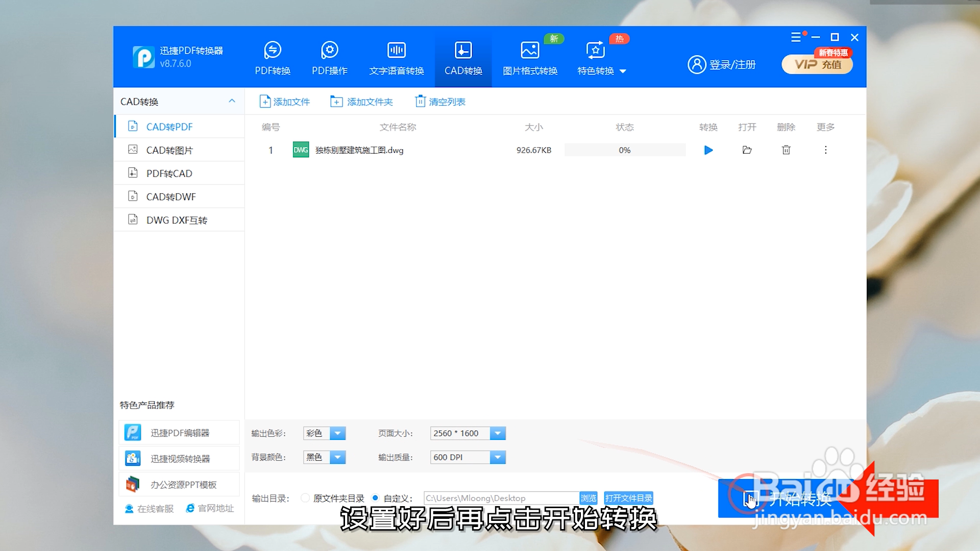The width and height of the screenshot is (980, 551).
Task: Delete the dwg file from list
Action: point(786,150)
